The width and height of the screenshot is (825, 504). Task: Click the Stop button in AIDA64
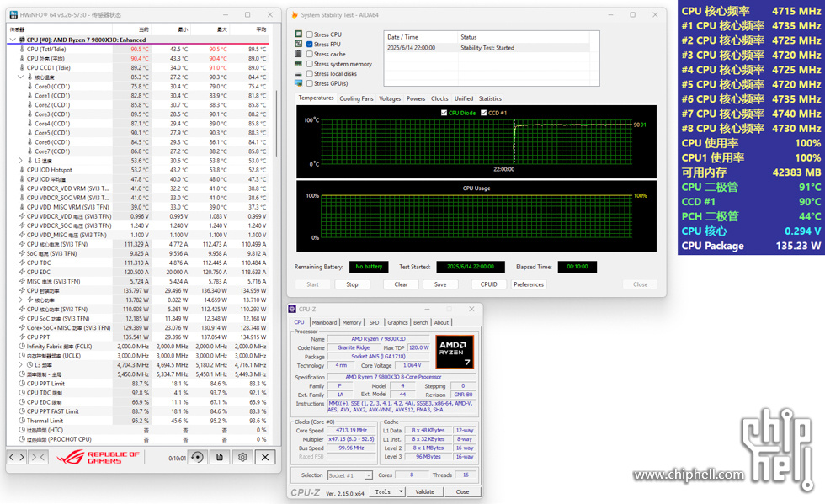352,284
